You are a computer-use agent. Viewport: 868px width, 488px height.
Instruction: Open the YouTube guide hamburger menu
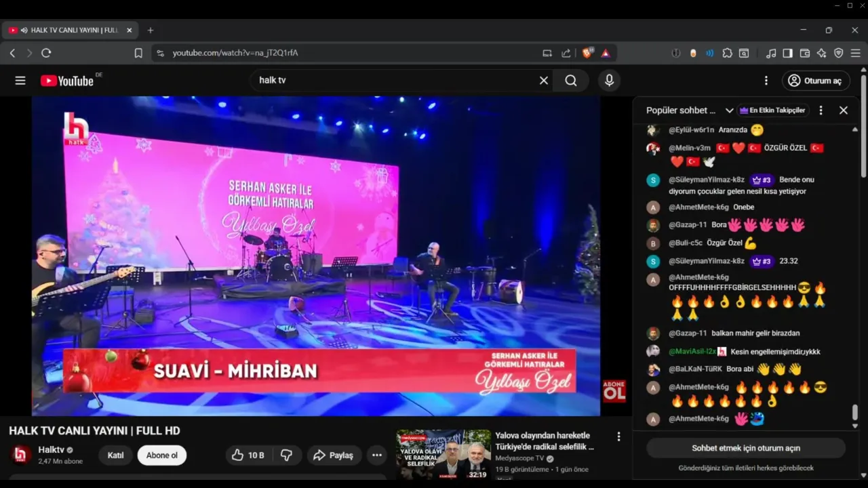point(20,81)
